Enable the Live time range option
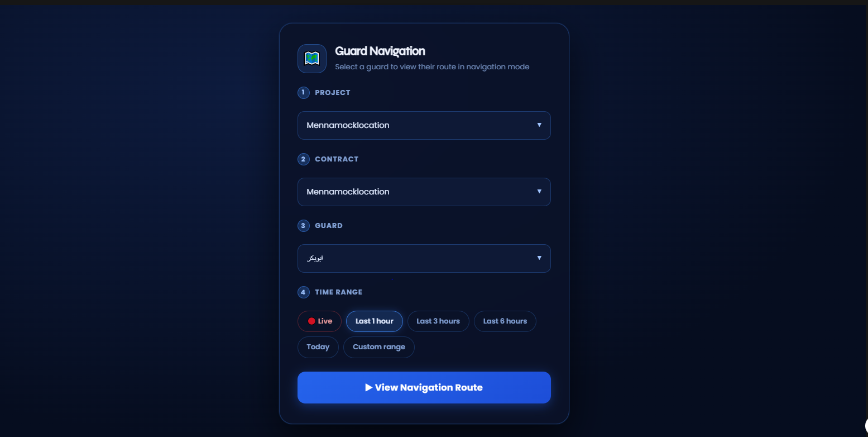This screenshot has height=437, width=868. point(319,321)
